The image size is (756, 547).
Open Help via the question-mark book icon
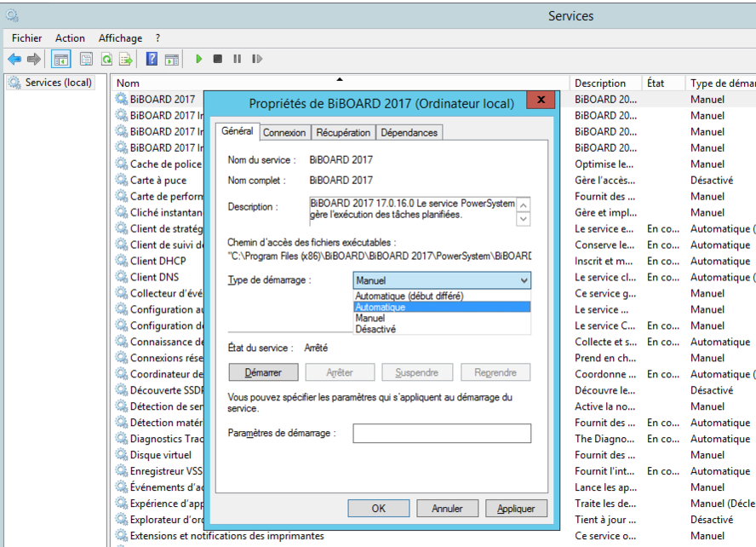click(152, 59)
